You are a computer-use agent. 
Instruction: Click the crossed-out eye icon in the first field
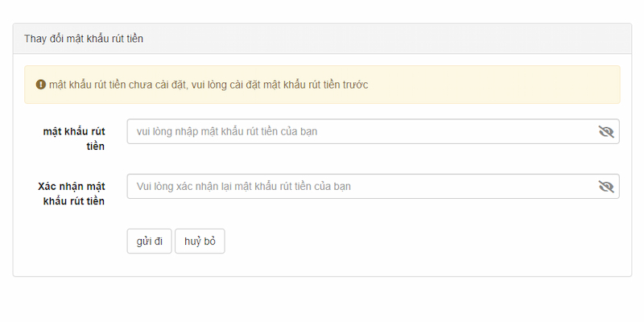606,132
